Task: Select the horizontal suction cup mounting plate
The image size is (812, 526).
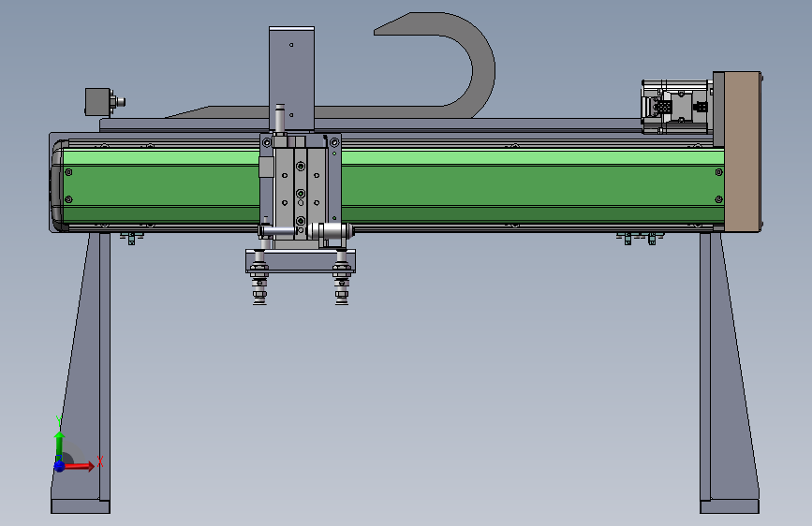Action: (301, 260)
